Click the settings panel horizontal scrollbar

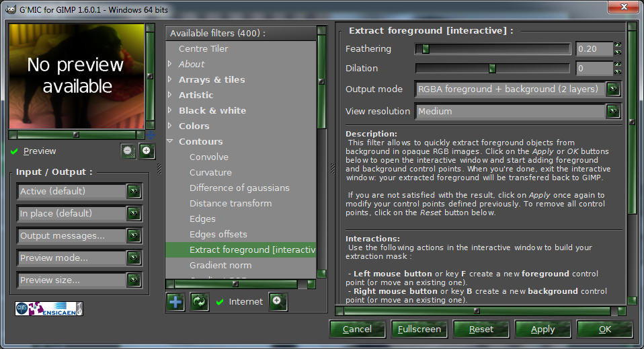481,311
